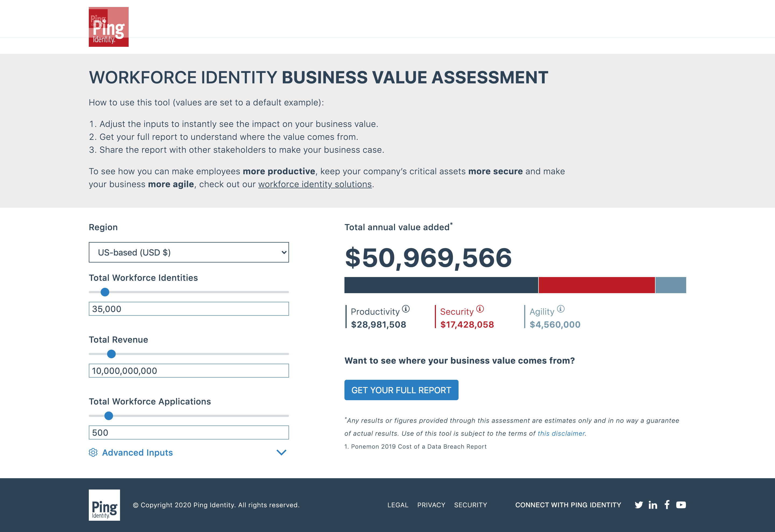
Task: Open the LinkedIn footer icon
Action: [x=653, y=505]
